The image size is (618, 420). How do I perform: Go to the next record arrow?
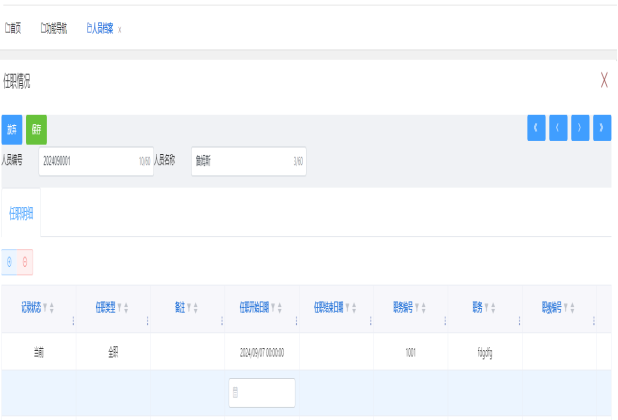[580, 128]
